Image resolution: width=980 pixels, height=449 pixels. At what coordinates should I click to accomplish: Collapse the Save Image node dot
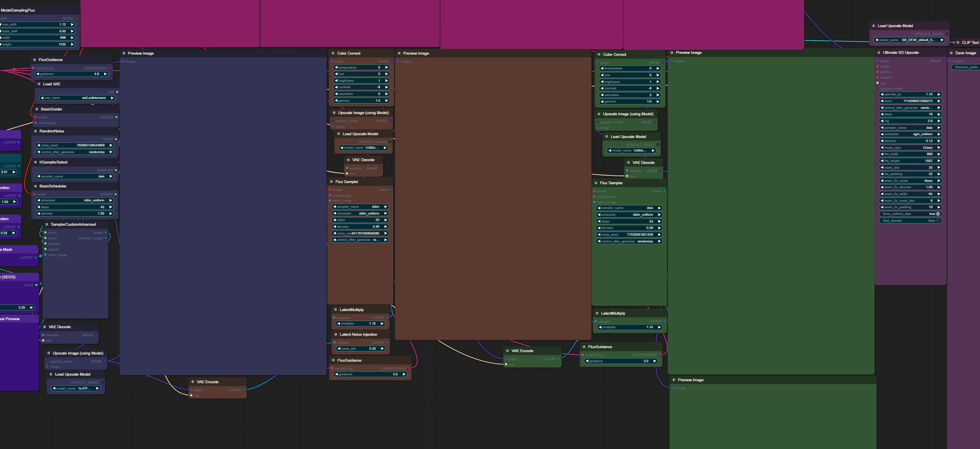click(x=951, y=53)
